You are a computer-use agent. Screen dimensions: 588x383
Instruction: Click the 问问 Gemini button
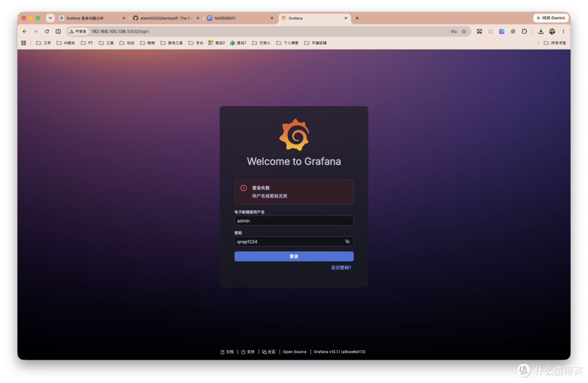tap(550, 18)
